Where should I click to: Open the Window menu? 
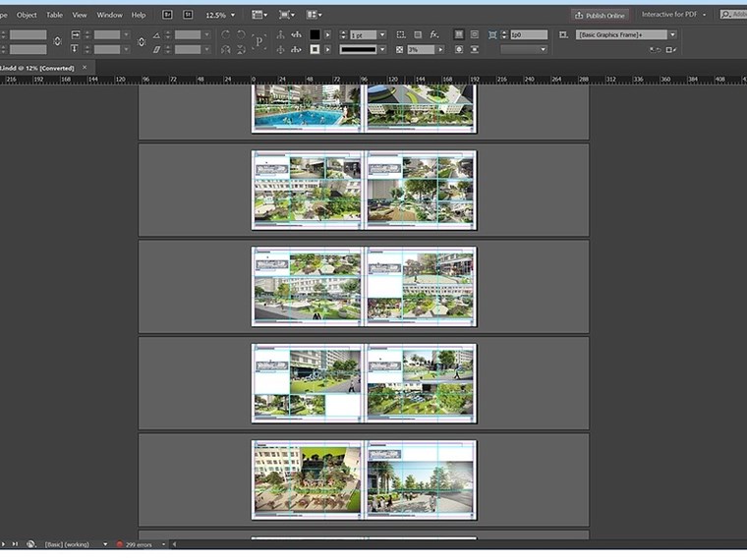click(109, 15)
